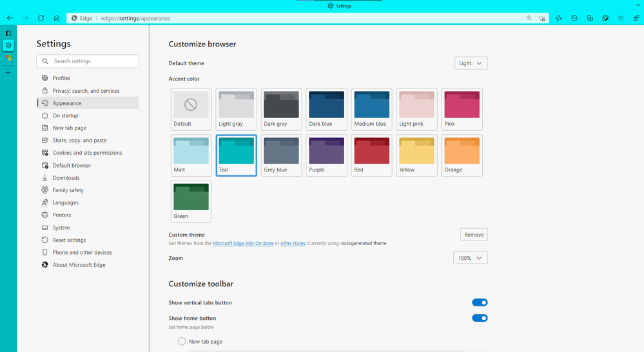This screenshot has width=644, height=352.
Task: Open the Profiles settings section
Action: click(x=88, y=78)
